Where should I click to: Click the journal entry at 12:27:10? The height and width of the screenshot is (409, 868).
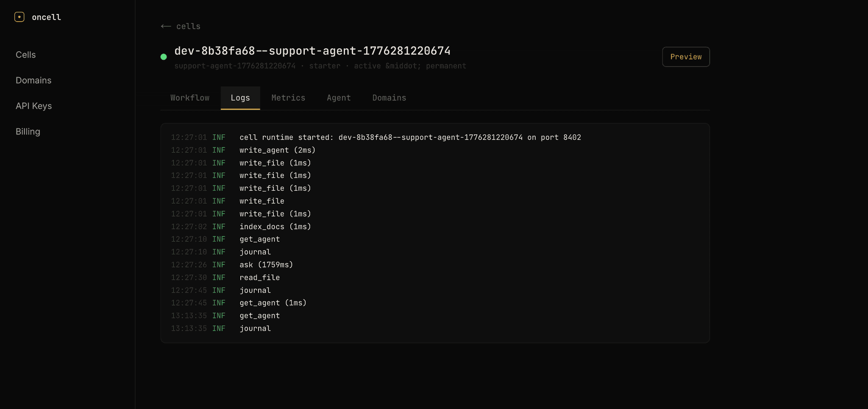255,252
